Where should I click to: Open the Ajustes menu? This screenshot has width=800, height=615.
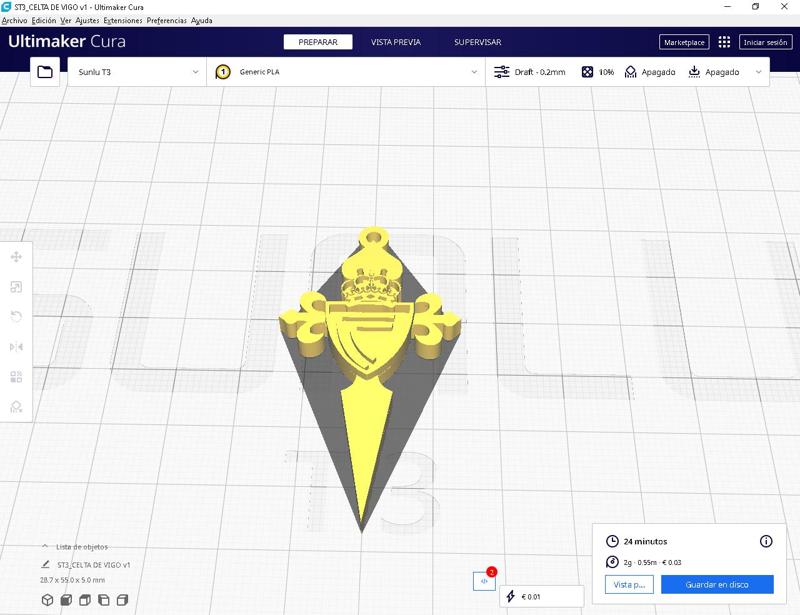coord(87,20)
